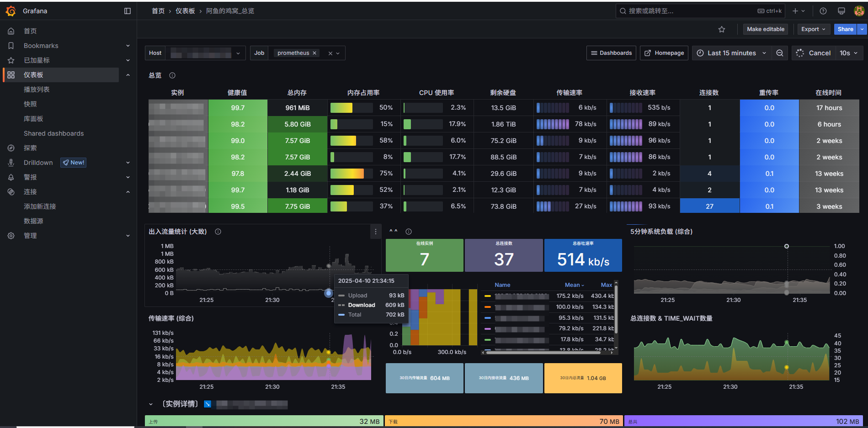
Task: Click the Share button
Action: click(x=845, y=29)
